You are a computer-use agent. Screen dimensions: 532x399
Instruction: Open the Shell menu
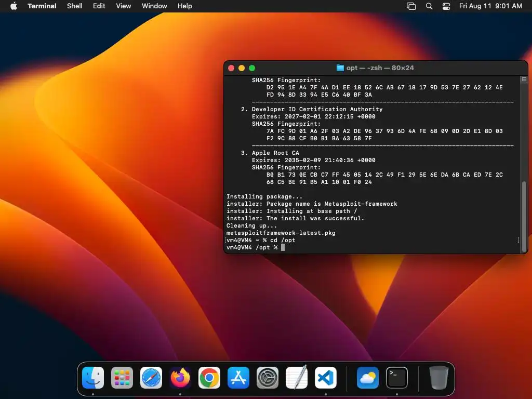[74, 6]
